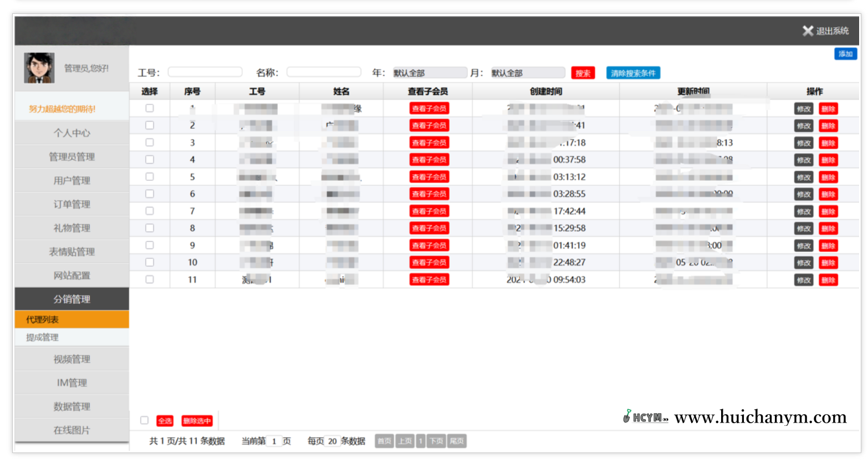Viewport: 868px width, 468px height.
Task: Click the red 搜索 search button
Action: tap(583, 73)
